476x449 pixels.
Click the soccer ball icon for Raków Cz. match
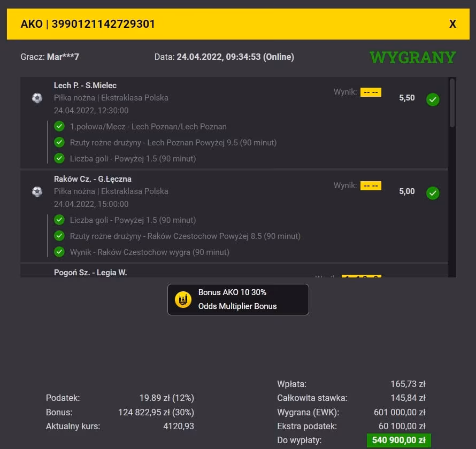click(x=37, y=191)
